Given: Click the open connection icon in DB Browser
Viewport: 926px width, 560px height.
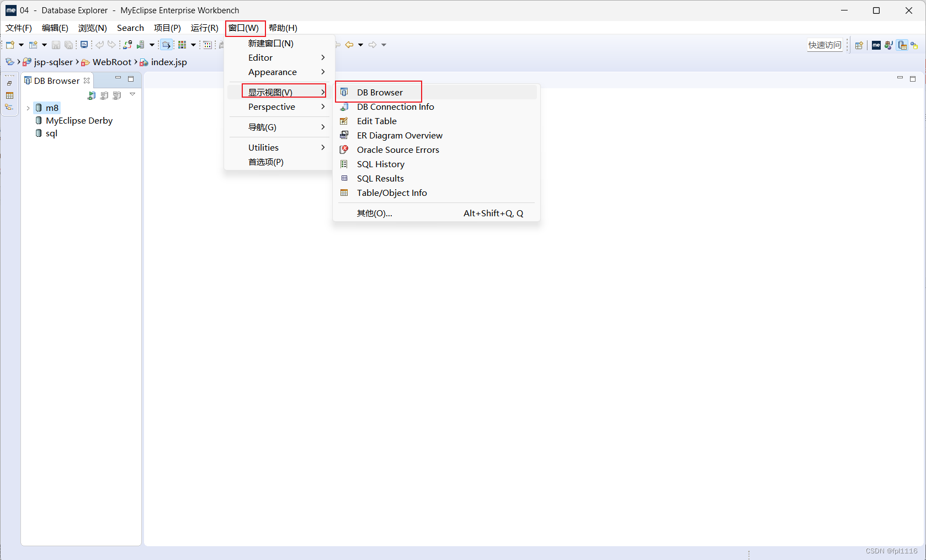Looking at the screenshot, I should click(92, 95).
